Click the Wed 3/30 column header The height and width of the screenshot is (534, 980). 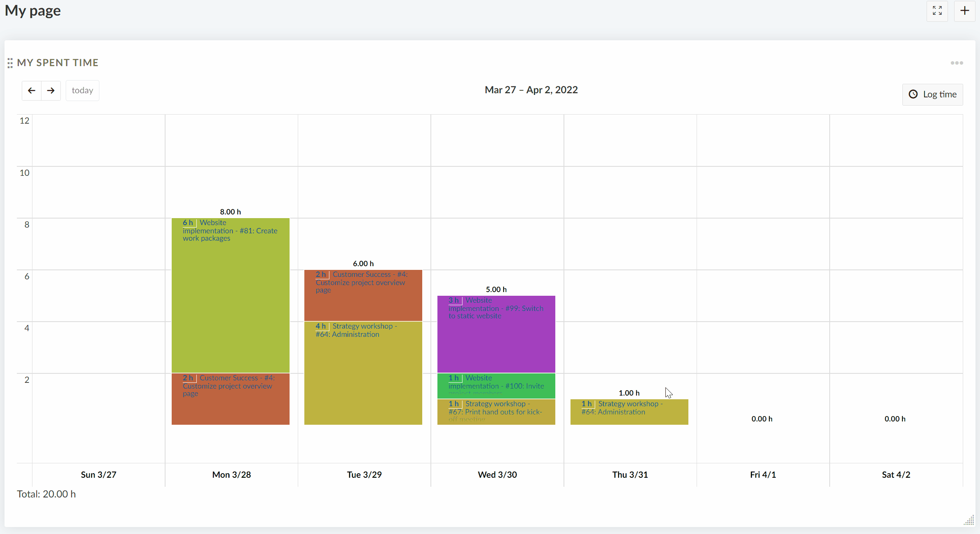(497, 474)
